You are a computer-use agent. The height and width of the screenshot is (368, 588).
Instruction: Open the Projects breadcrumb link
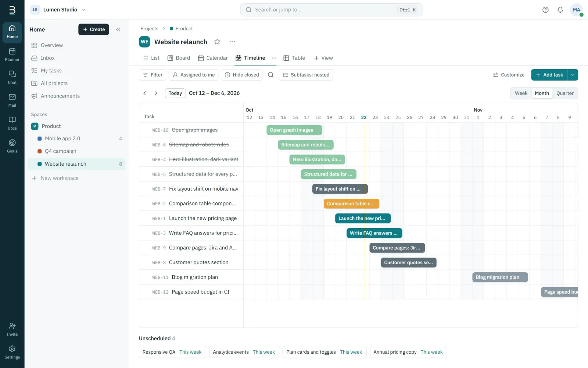pyautogui.click(x=149, y=29)
